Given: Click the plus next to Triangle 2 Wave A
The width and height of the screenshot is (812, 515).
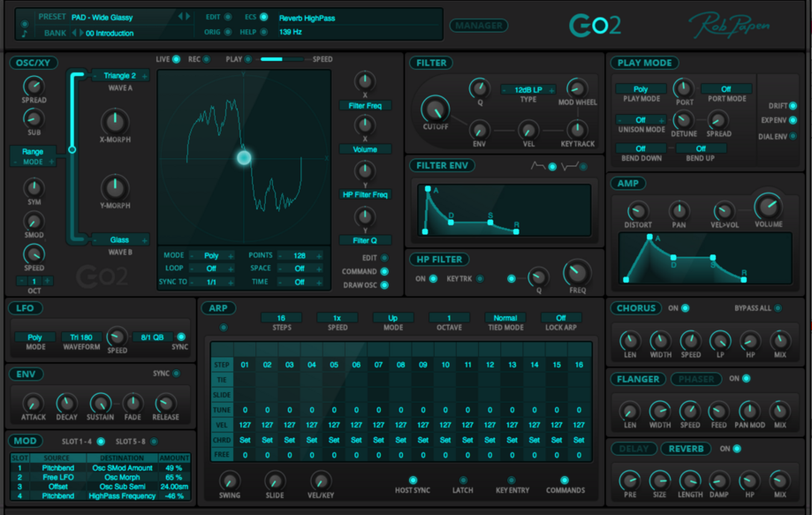Looking at the screenshot, I should (144, 76).
